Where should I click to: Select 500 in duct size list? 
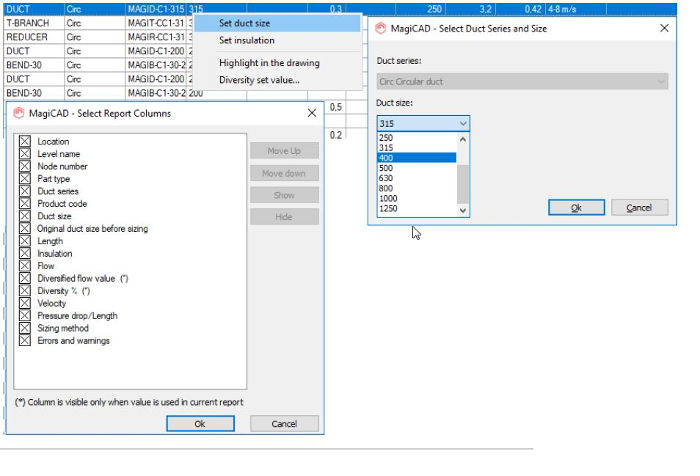pos(417,168)
